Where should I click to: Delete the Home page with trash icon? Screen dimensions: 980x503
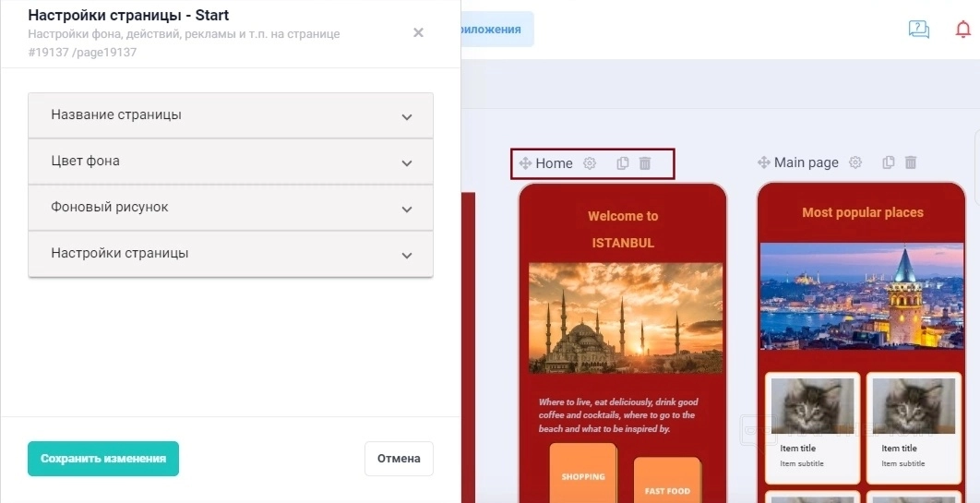click(x=645, y=163)
